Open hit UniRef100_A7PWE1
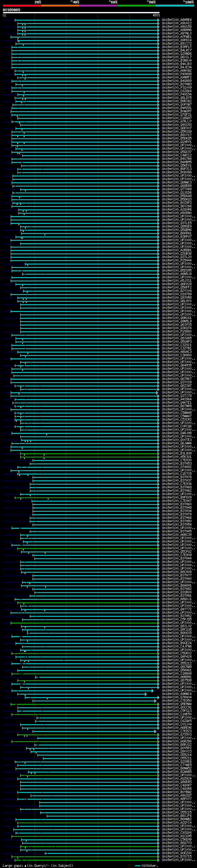197x868 pixels. (x=177, y=37)
